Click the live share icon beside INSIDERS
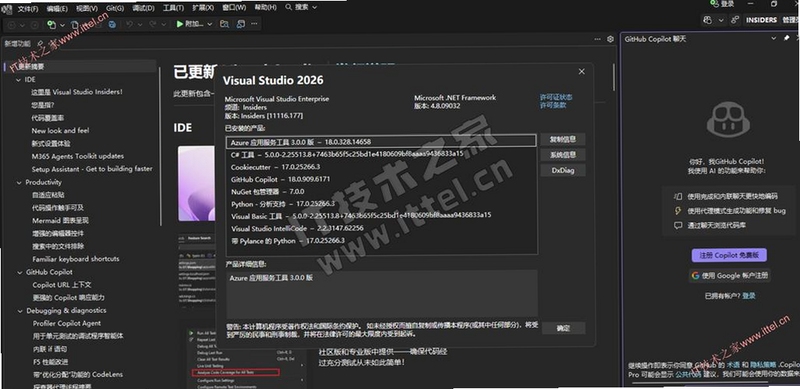The width and height of the screenshot is (800, 389). 735,20
